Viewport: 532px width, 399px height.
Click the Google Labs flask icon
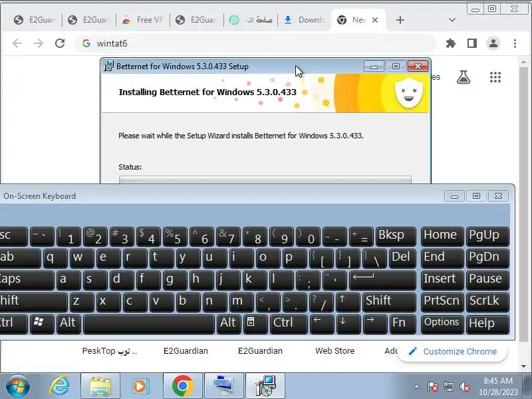[463, 77]
